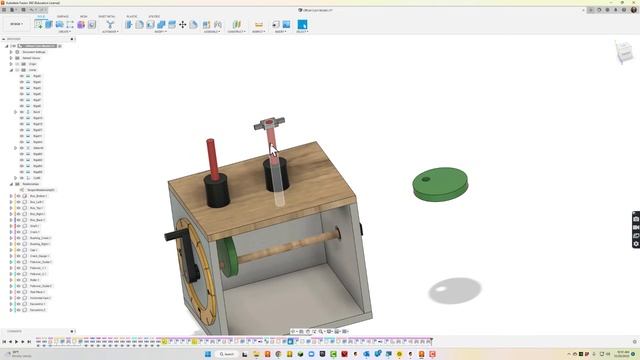640x360 pixels.
Task: Switch to the Solid toolbar tab
Action: pos(41,17)
